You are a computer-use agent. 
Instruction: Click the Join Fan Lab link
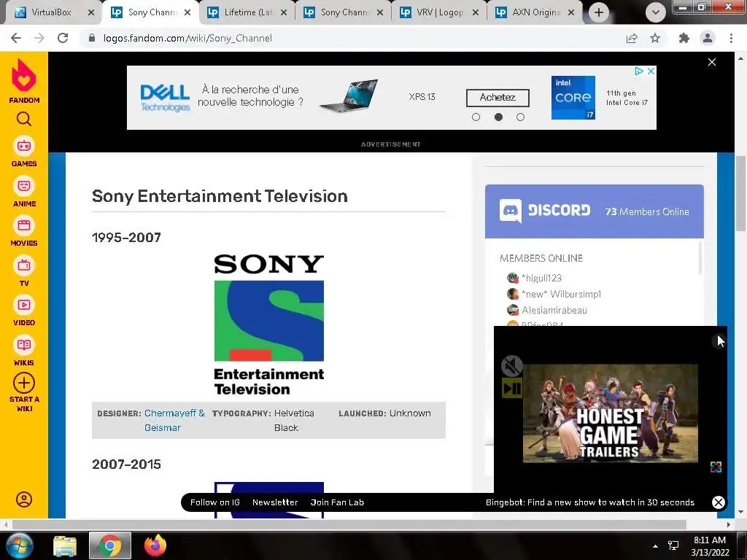(x=337, y=502)
